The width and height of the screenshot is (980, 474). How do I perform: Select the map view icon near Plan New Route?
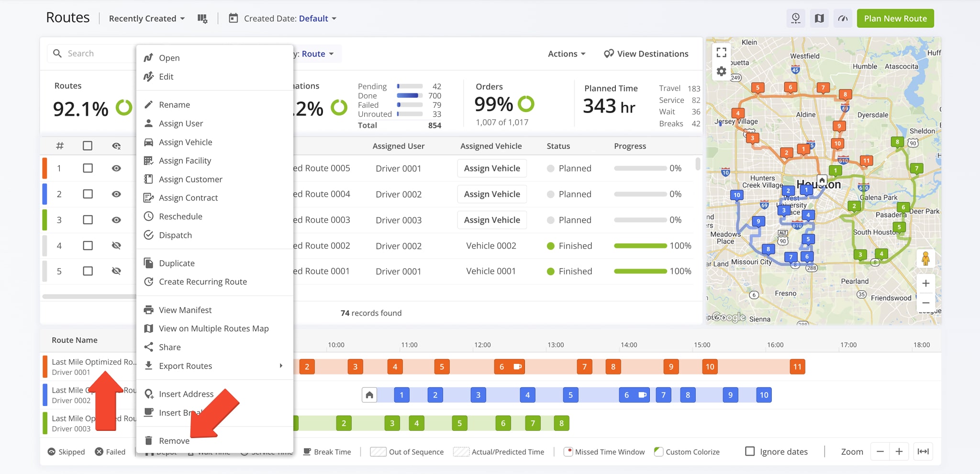pos(819,18)
